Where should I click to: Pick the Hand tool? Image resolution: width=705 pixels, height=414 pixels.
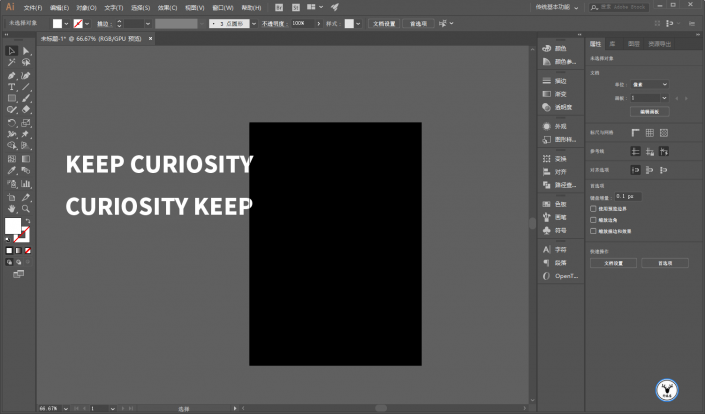(12, 209)
